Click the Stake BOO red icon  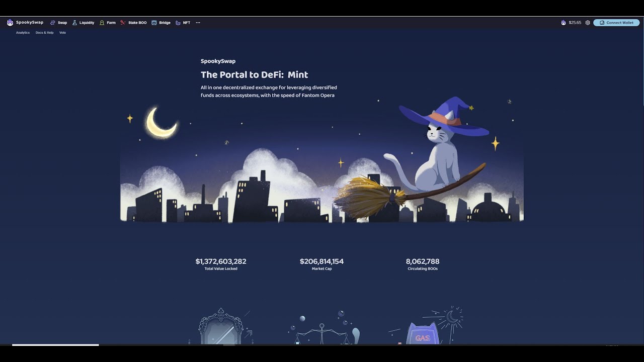click(x=123, y=23)
